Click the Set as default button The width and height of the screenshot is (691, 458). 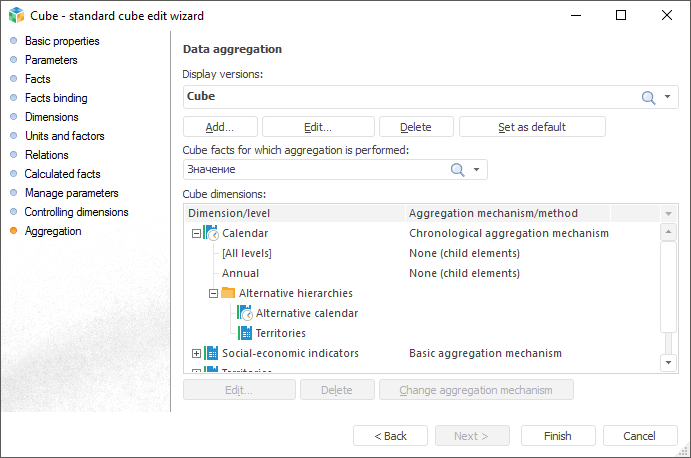point(532,127)
